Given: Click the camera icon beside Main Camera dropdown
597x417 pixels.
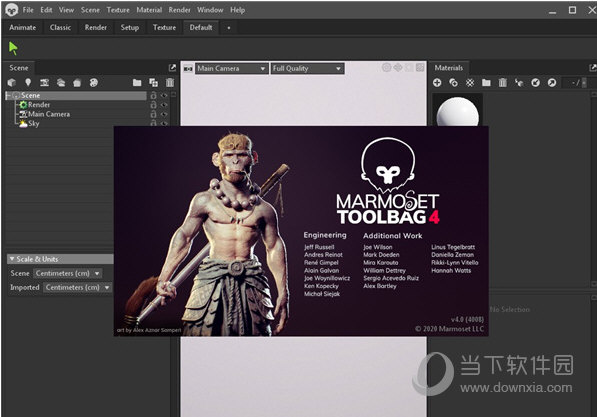Looking at the screenshot, I should click(188, 69).
